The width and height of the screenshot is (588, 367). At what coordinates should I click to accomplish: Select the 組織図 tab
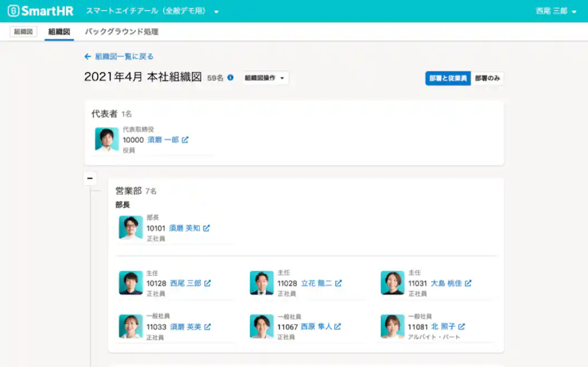click(60, 32)
